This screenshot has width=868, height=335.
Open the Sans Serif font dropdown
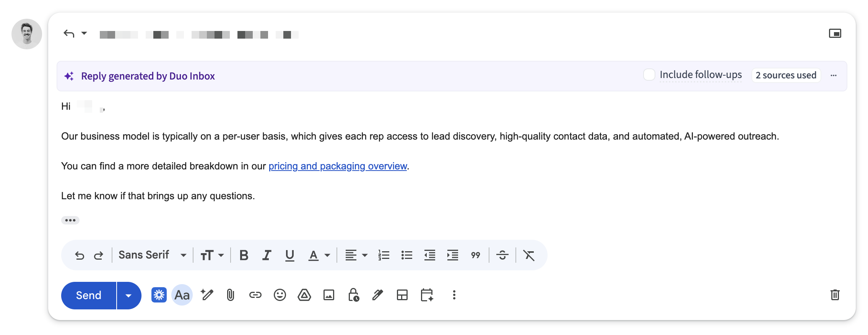pos(152,255)
